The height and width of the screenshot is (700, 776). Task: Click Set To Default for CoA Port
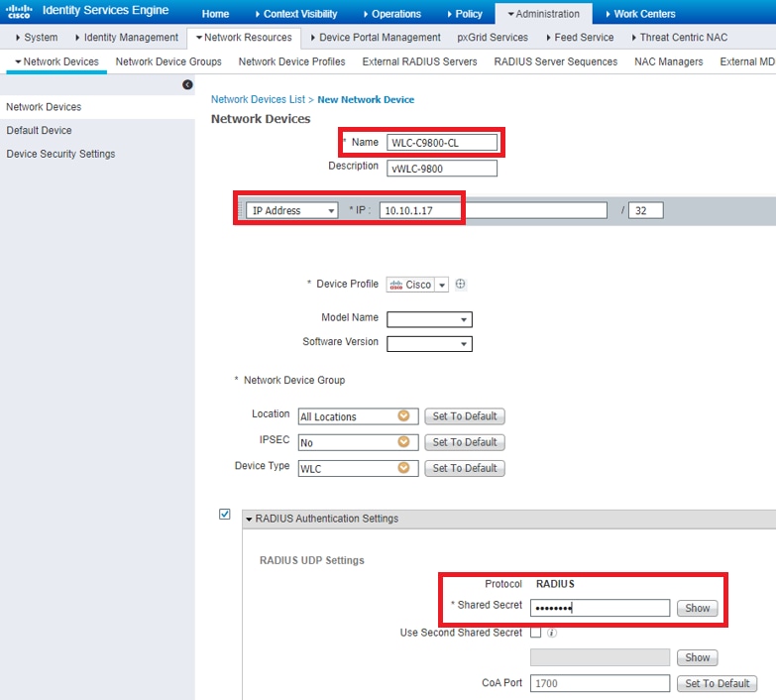[x=718, y=684]
